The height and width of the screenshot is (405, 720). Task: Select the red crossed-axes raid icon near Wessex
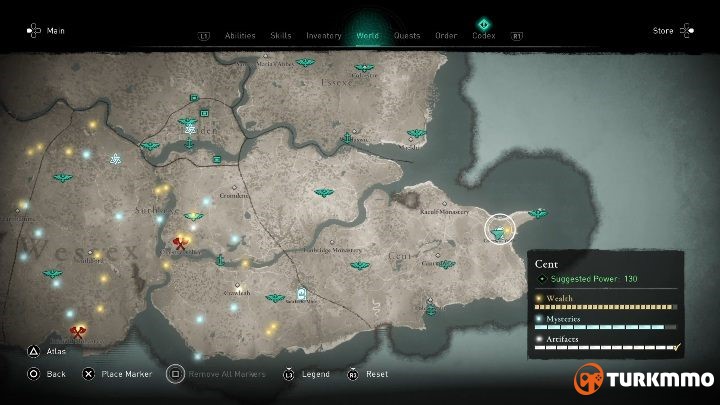pyautogui.click(x=180, y=243)
